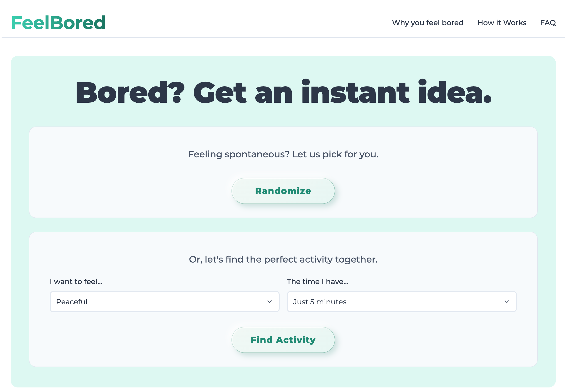The image size is (567, 392).
Task: Click the "Bored?" word in the headline
Action: click(130, 92)
